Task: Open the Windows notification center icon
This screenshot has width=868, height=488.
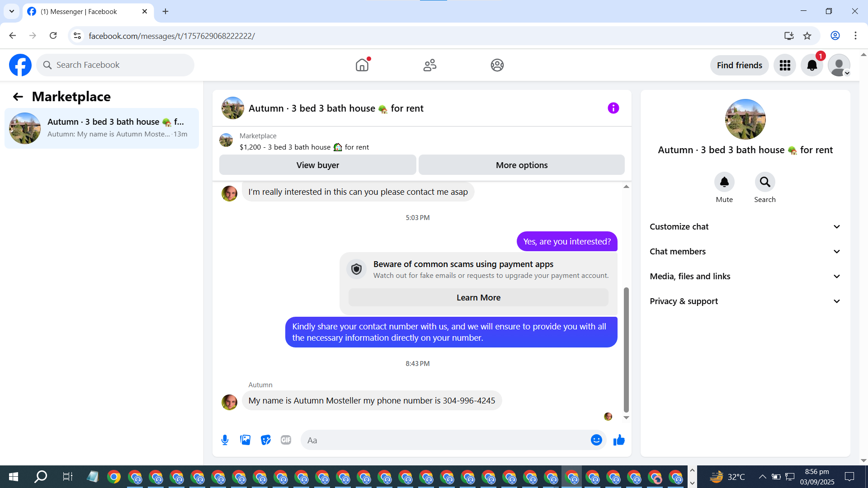Action: pos(849,477)
